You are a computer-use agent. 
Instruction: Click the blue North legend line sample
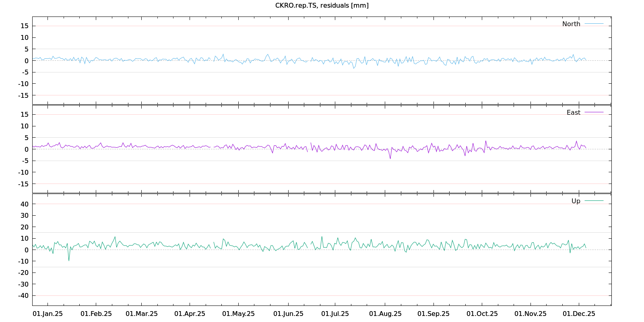point(594,24)
